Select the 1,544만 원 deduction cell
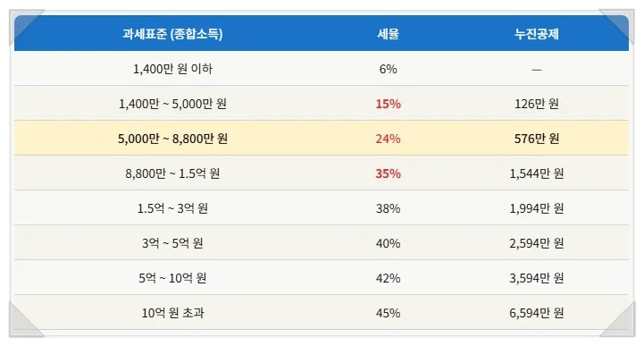Viewport: 644px width, 346px height. tap(537, 173)
